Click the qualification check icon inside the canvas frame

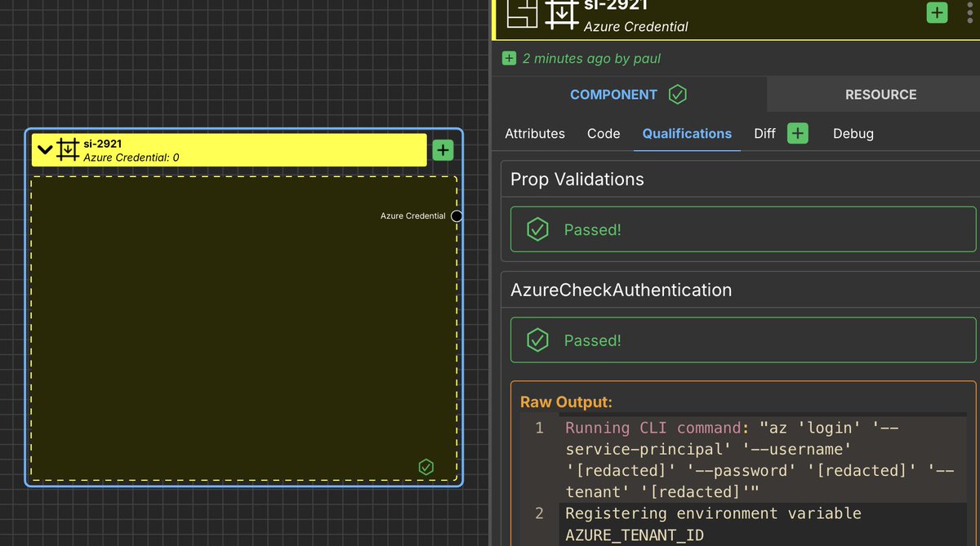(x=425, y=467)
